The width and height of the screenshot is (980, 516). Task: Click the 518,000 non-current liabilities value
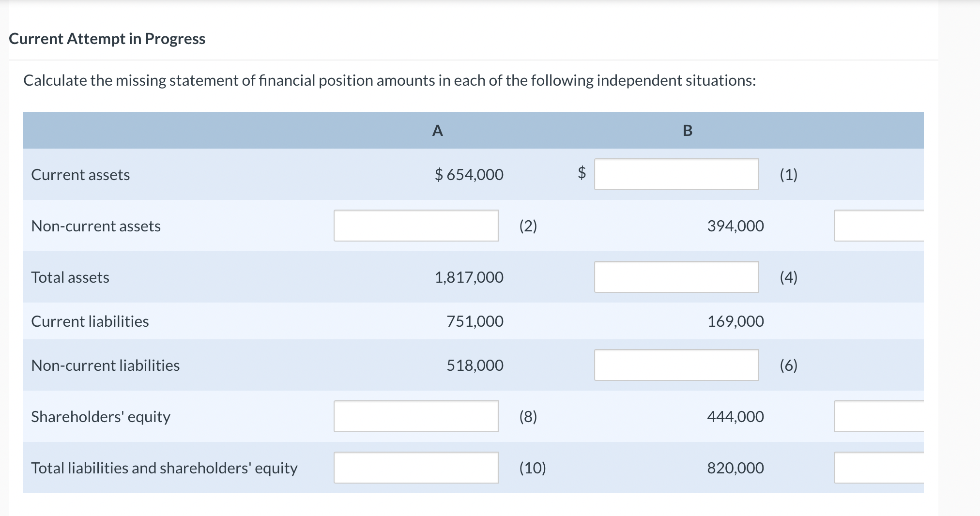point(475,365)
